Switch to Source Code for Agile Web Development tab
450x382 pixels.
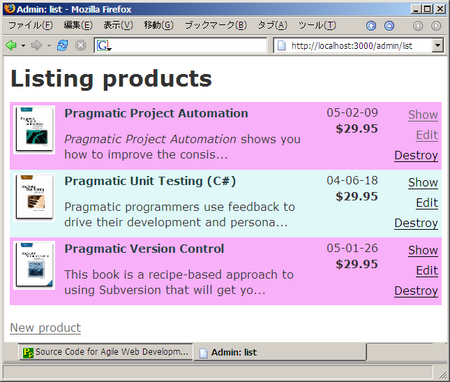coord(106,352)
